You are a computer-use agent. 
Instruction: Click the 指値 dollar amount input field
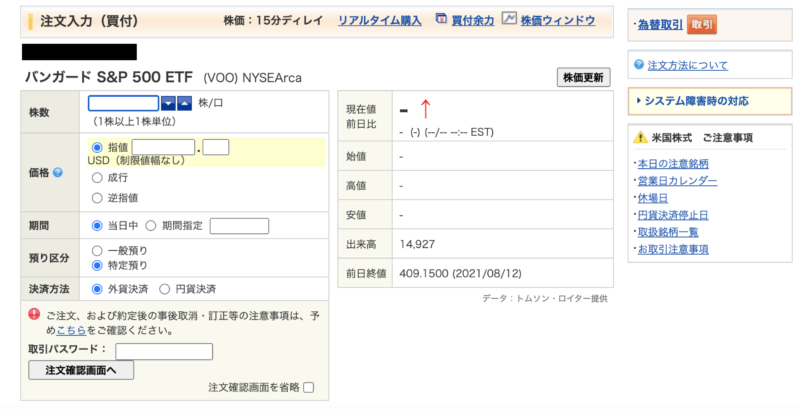163,147
